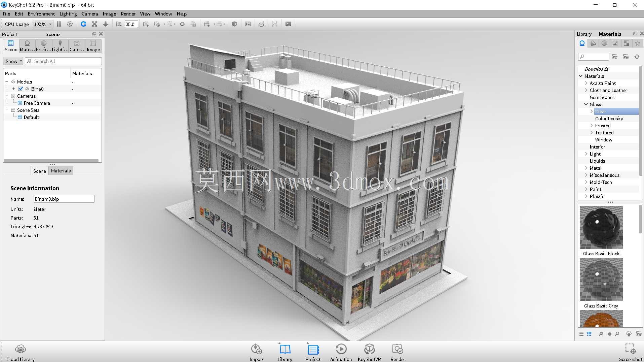Switch library to Backplates tab
Image resolution: width=644 pixels, height=362 pixels.
pos(615,43)
